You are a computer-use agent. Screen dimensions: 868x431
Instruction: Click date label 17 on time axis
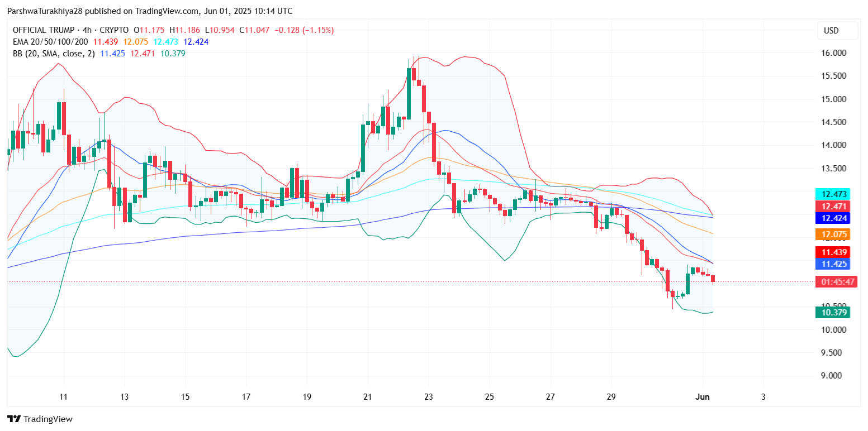tap(246, 396)
